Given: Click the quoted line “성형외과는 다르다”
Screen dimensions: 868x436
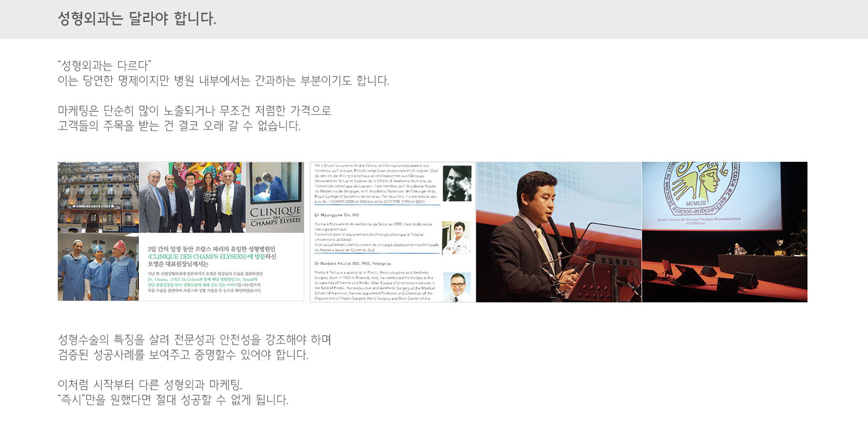Looking at the screenshot, I should tap(105, 65).
